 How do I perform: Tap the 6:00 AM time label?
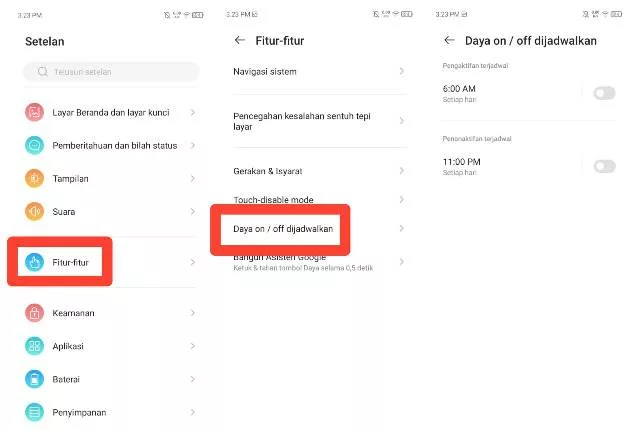tap(460, 89)
